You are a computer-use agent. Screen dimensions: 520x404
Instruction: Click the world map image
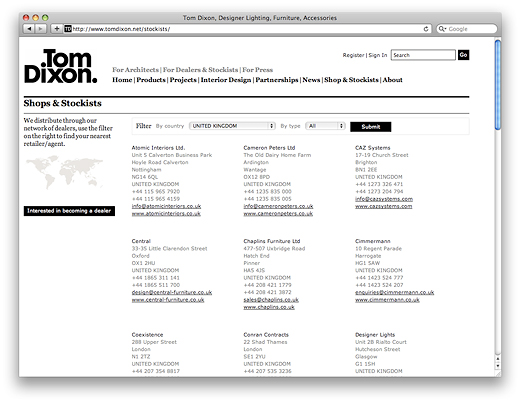click(x=65, y=172)
